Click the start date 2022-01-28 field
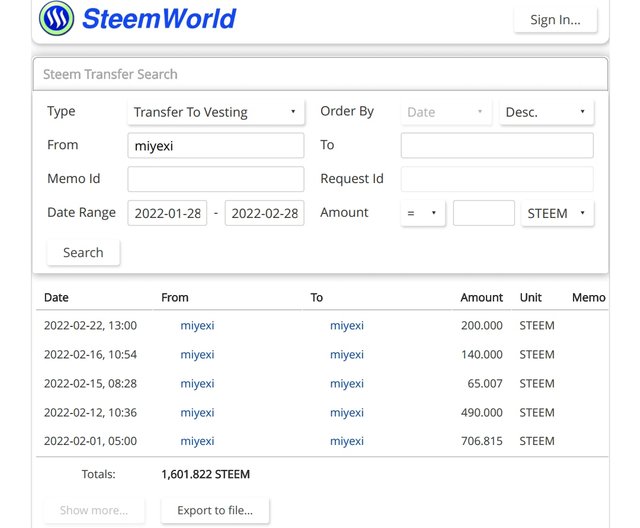Viewport: 640px width, 528px height. [167, 213]
